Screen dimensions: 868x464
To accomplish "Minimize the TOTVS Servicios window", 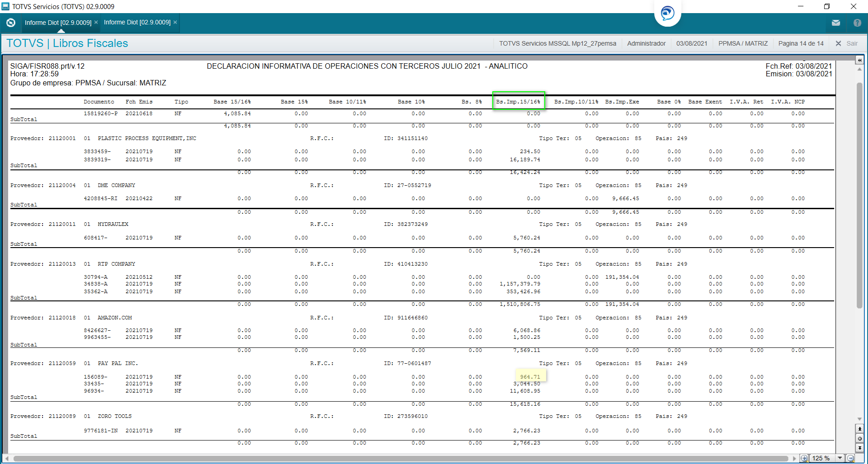I will pos(801,6).
